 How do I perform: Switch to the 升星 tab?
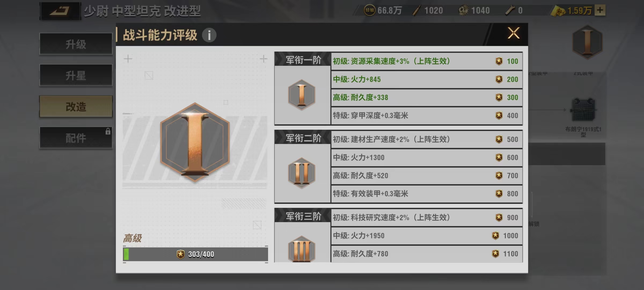[76, 75]
